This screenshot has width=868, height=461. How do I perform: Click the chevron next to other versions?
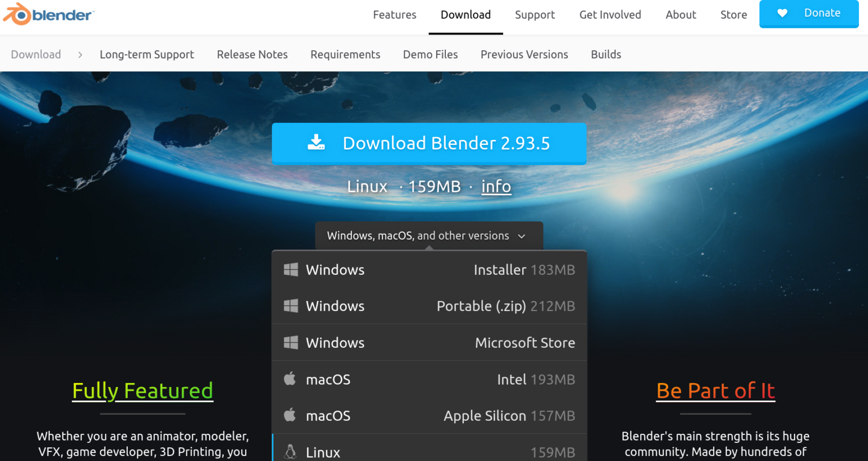pyautogui.click(x=522, y=236)
